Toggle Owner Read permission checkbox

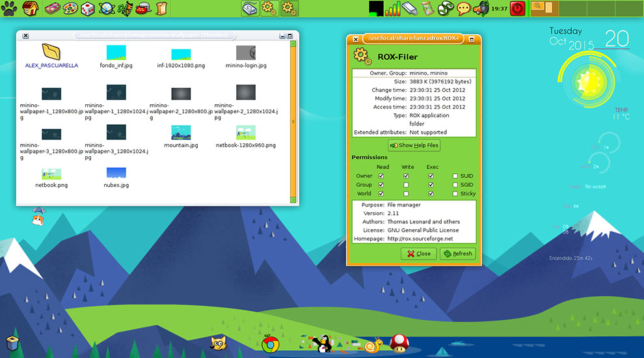[x=381, y=176]
